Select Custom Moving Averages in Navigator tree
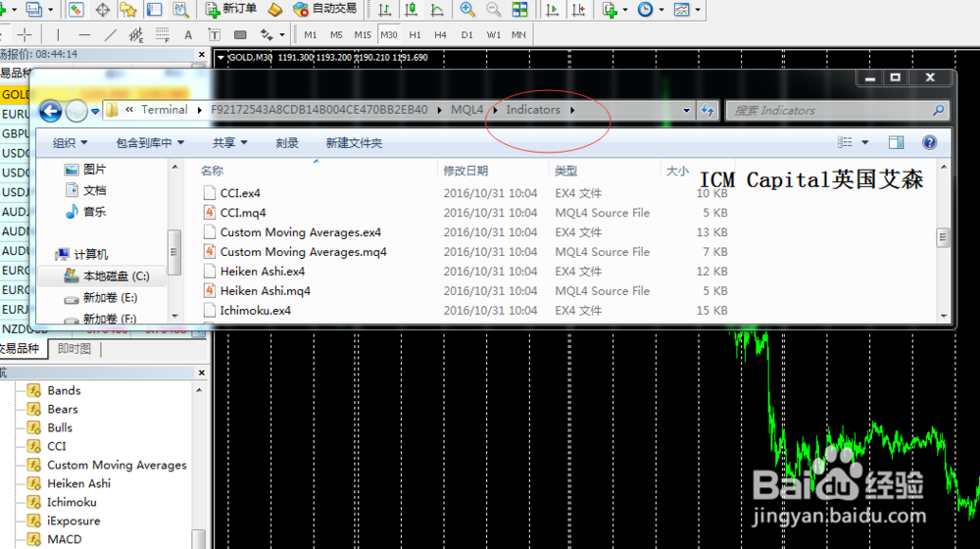Image resolution: width=980 pixels, height=549 pixels. [x=117, y=466]
